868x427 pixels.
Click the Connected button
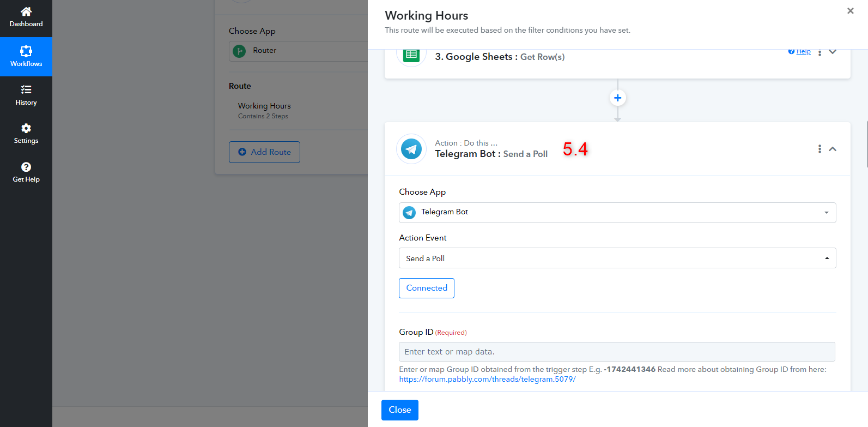(x=427, y=288)
